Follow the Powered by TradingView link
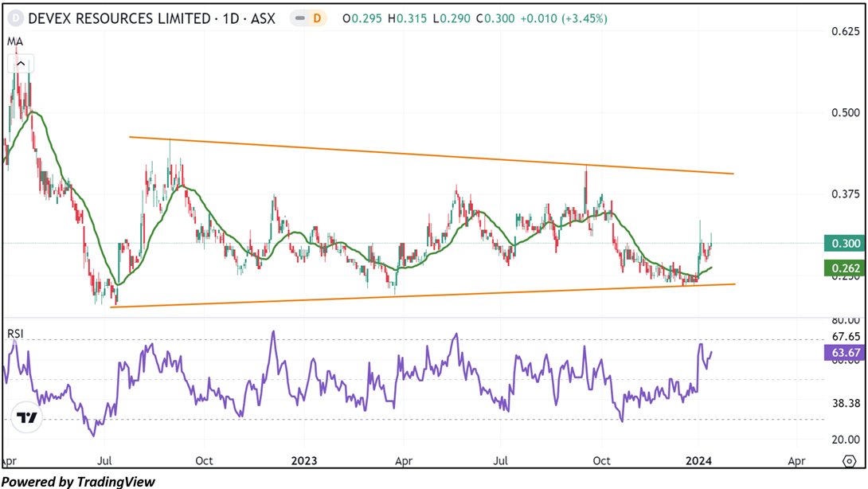 click(78, 481)
